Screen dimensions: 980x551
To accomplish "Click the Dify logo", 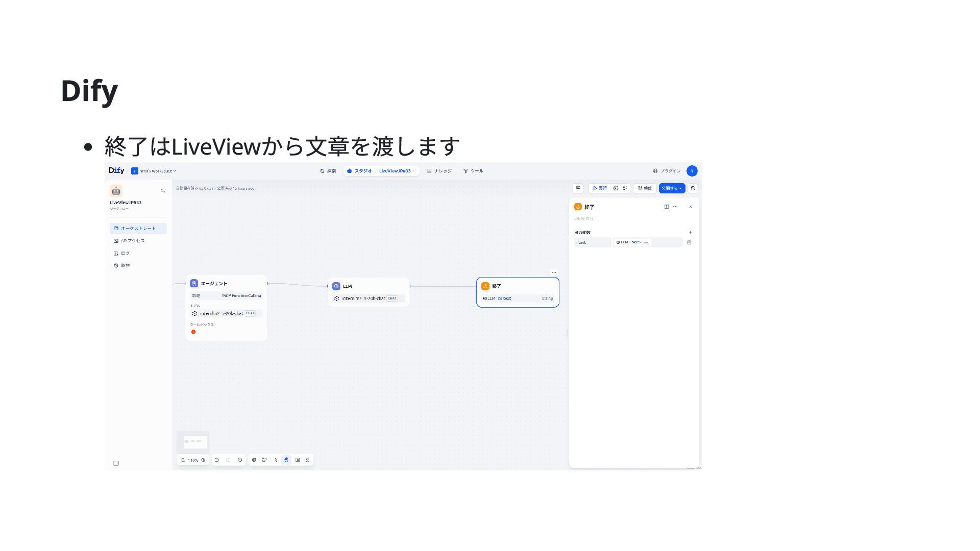I will click(116, 171).
